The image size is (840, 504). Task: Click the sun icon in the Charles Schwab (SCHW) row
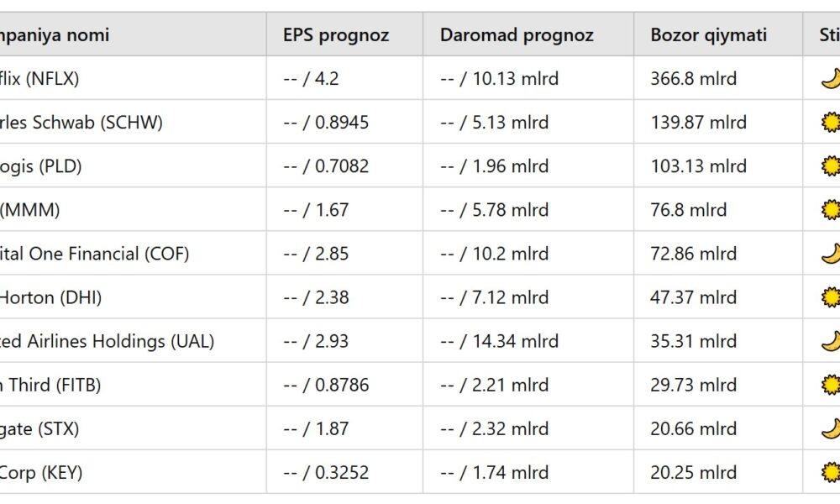pyautogui.click(x=830, y=123)
